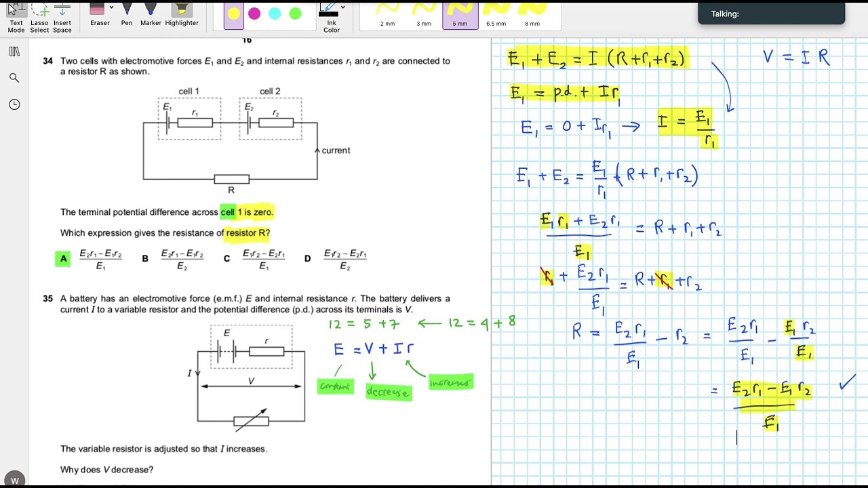Choose the yellow highlighter color
Image resolution: width=868 pixels, height=488 pixels.
coord(234,14)
